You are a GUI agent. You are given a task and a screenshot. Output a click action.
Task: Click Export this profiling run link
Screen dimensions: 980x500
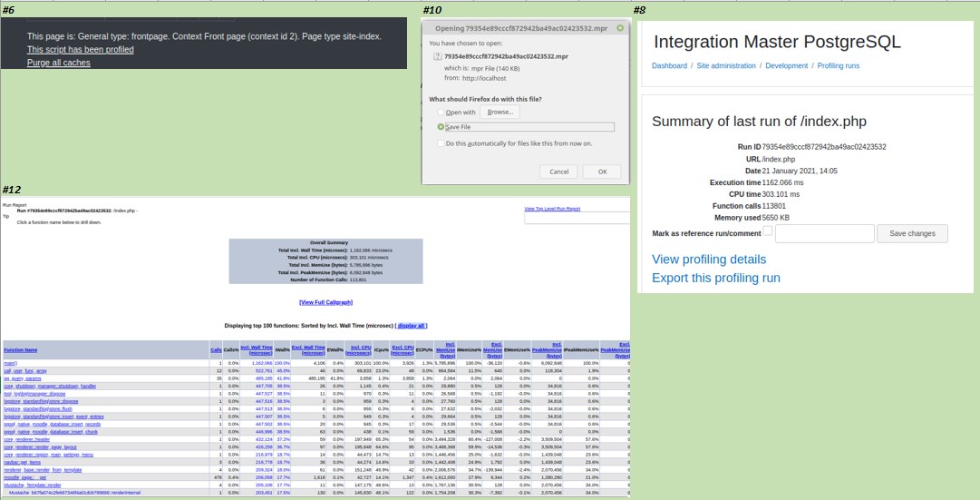click(715, 278)
